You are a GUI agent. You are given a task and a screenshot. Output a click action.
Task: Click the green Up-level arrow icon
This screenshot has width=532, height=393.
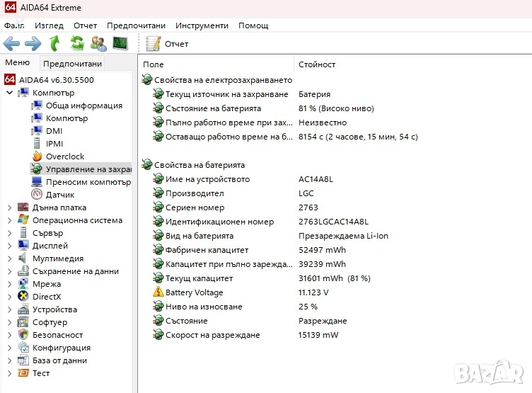pyautogui.click(x=55, y=44)
